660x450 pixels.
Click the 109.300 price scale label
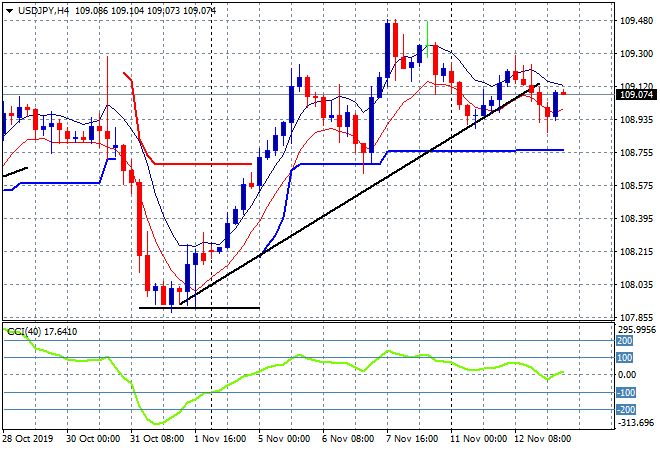(636, 54)
